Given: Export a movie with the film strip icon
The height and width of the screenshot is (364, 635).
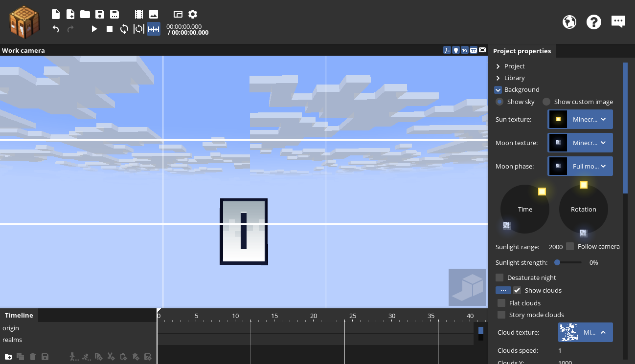Looking at the screenshot, I should point(139,14).
